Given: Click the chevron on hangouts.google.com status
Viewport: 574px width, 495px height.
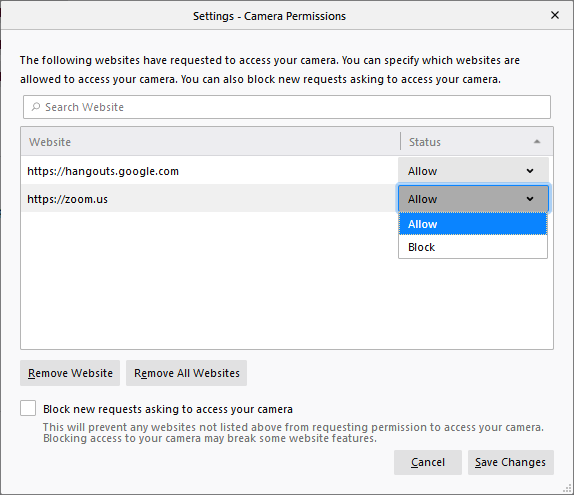Looking at the screenshot, I should coord(530,171).
